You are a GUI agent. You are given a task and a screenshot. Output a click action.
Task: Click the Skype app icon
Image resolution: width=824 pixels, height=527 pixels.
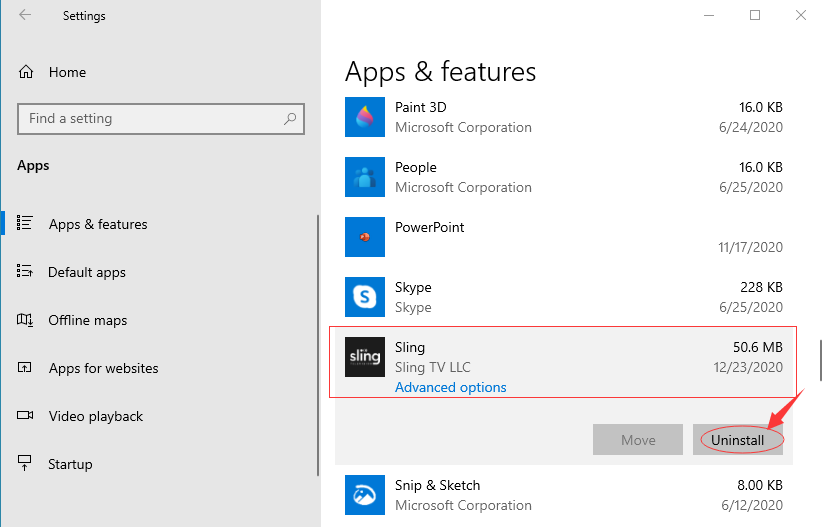coord(365,297)
